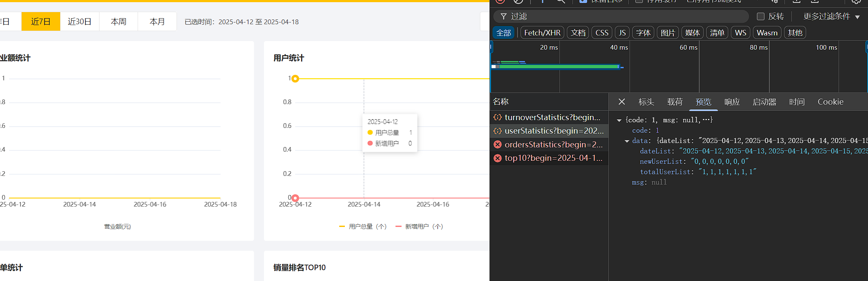Viewport: 868px width, 281px height.
Task: Open the 更多过滤条件 dropdown
Action: [832, 16]
